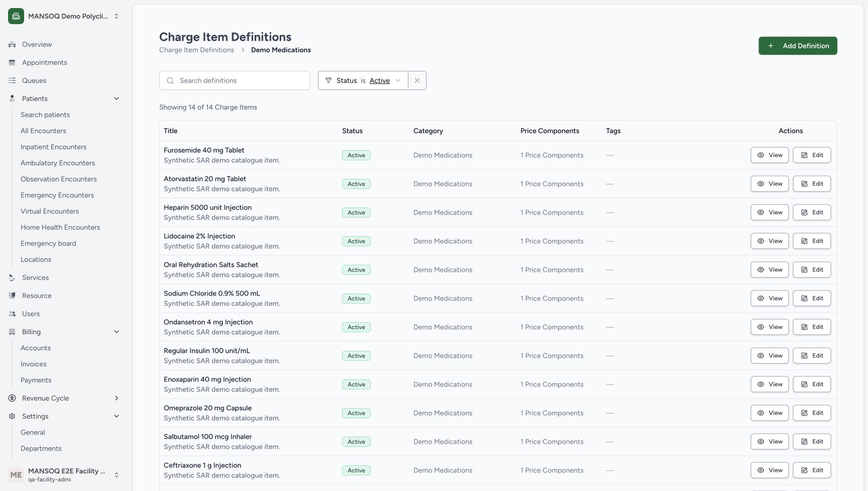Click the Appointments calendar icon
868x491 pixels.
pos(12,62)
